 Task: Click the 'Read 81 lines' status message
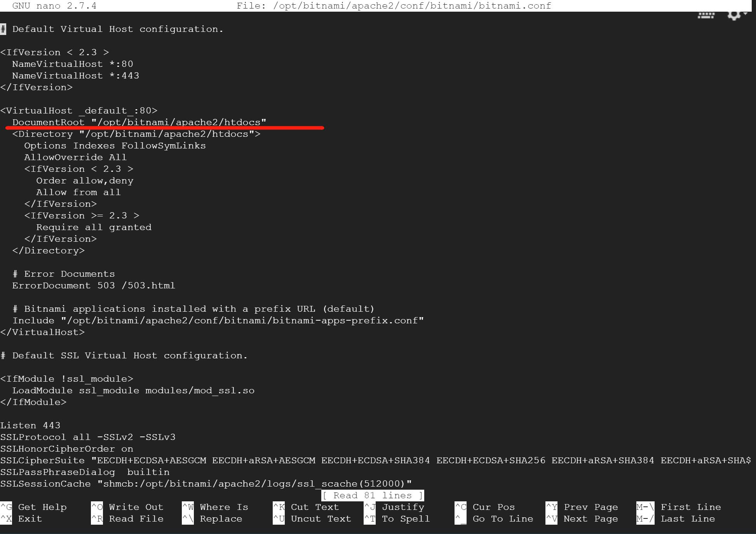point(373,495)
